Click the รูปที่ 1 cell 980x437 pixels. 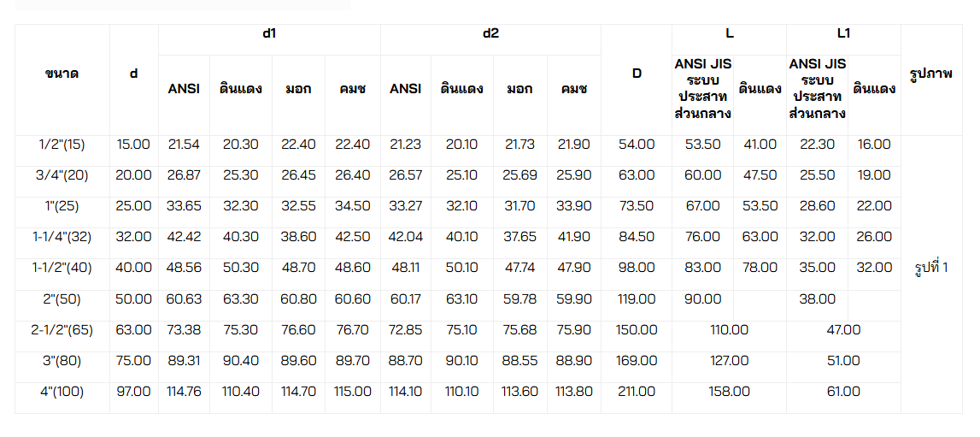931,268
